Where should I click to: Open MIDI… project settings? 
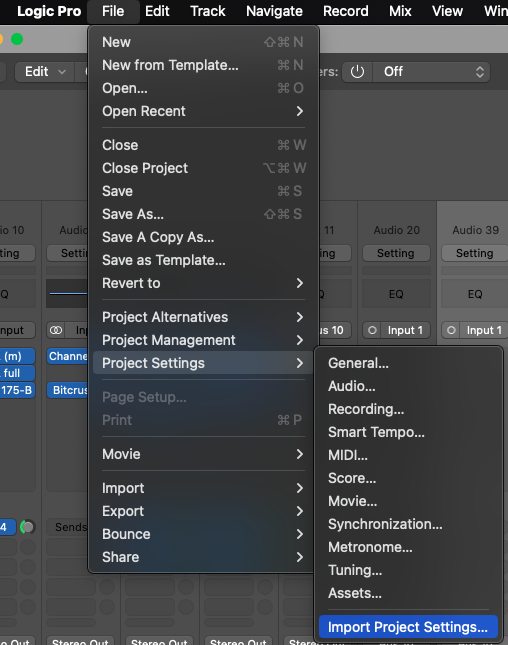pos(408,455)
